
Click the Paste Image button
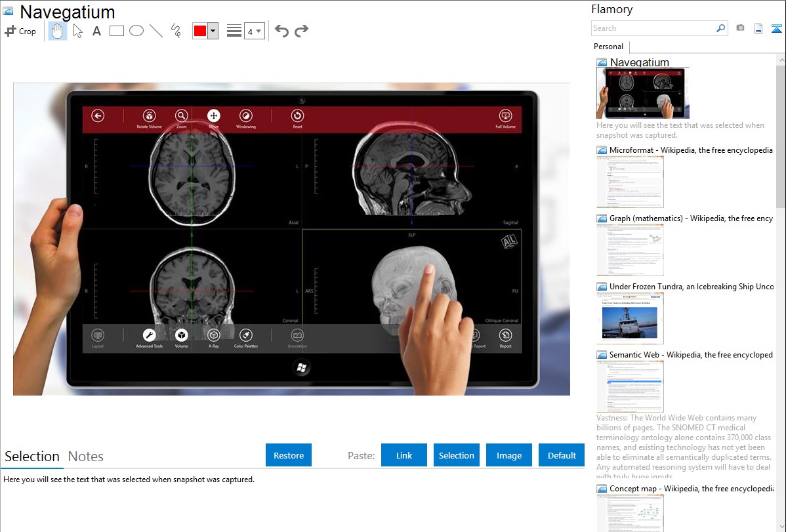(x=508, y=455)
